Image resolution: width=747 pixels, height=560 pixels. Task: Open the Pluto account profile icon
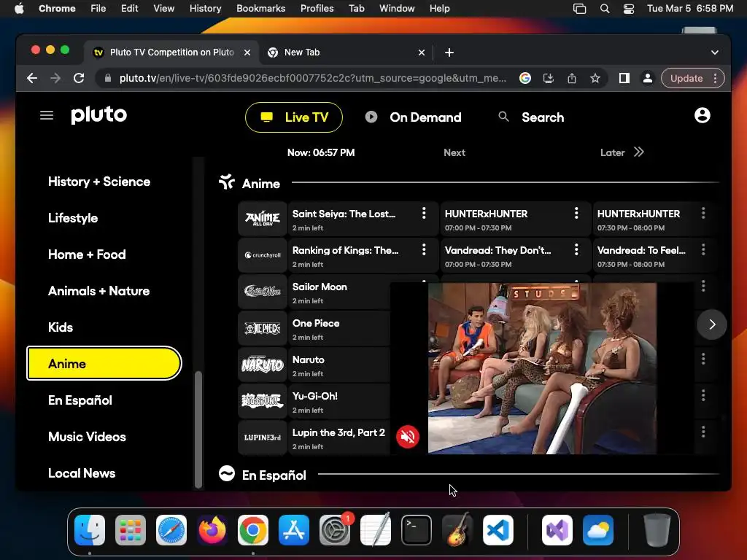coord(703,115)
